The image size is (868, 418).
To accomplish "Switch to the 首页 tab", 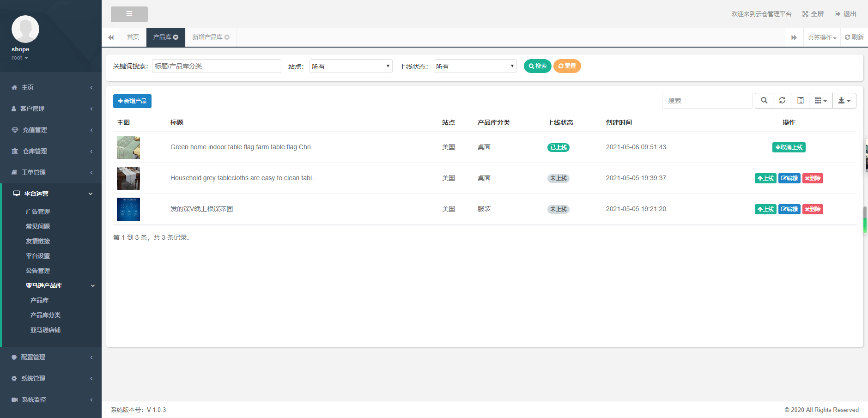I will [x=133, y=37].
